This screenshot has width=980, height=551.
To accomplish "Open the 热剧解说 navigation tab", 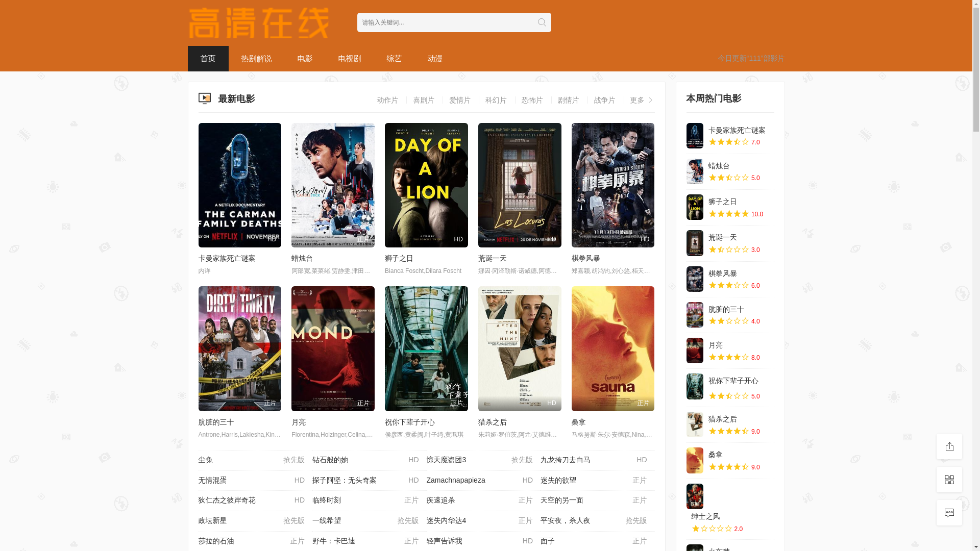I will tap(256, 59).
